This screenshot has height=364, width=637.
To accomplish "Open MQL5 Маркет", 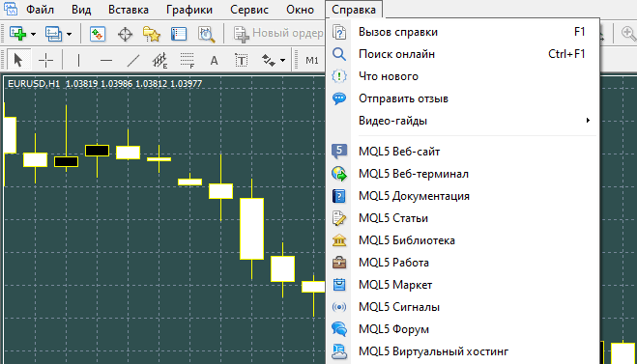I will [x=463, y=285].
